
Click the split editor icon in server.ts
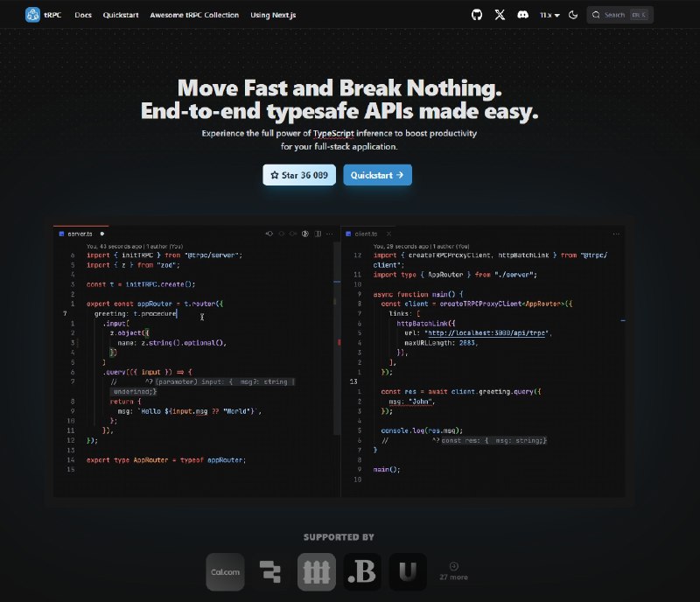(318, 234)
